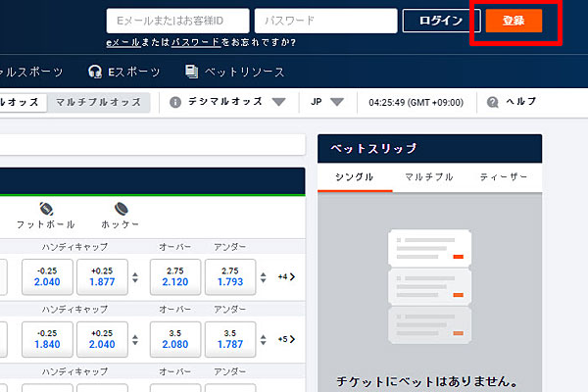The height and width of the screenshot is (392, 588).
Task: Click the info icon beside デシマルオッズ
Action: coord(175,102)
